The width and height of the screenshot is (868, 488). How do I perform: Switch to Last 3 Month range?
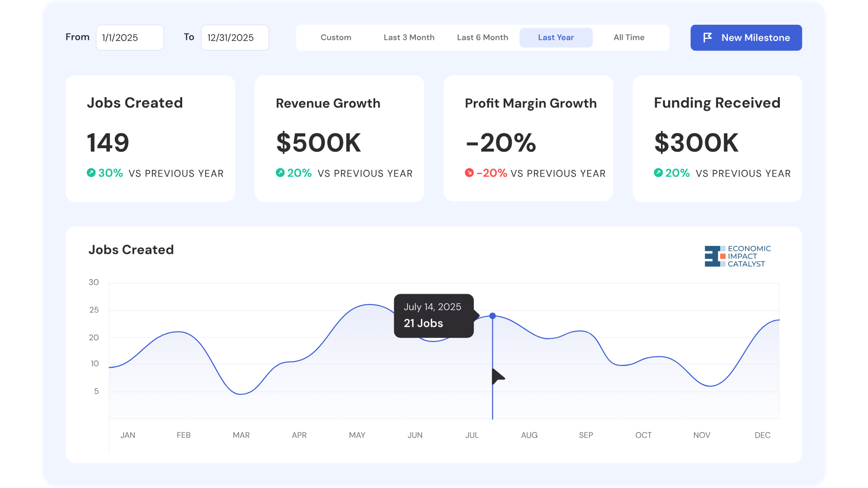click(409, 38)
